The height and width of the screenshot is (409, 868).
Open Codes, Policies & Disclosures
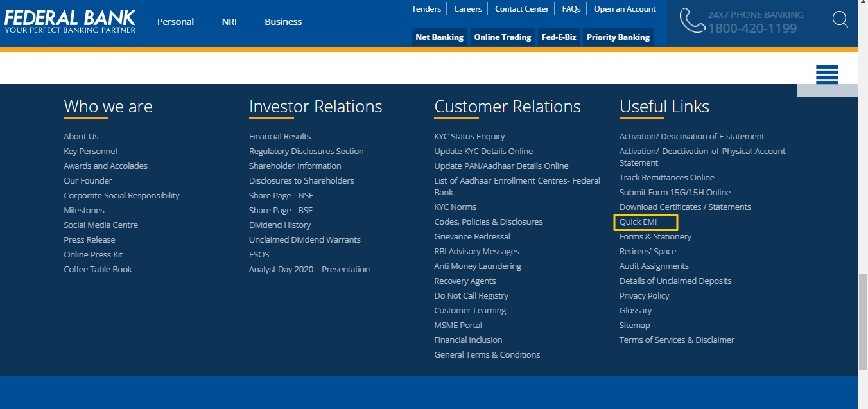[489, 222]
